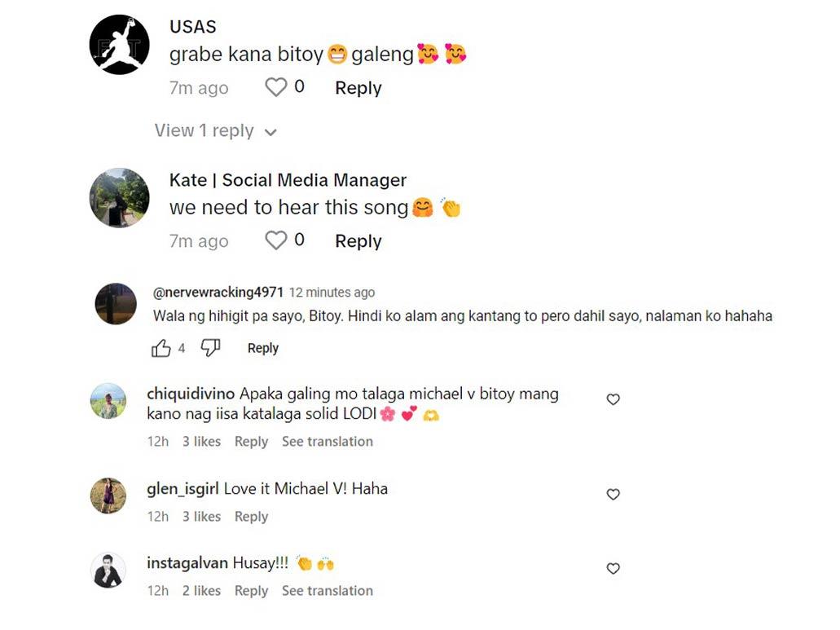Heart the instagalvan comment
The image size is (840, 630).
pos(614,569)
